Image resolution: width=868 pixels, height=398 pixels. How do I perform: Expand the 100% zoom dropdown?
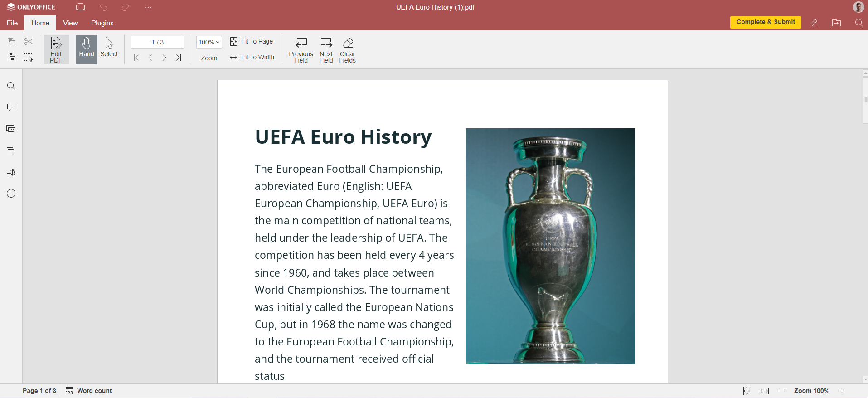[x=209, y=42]
